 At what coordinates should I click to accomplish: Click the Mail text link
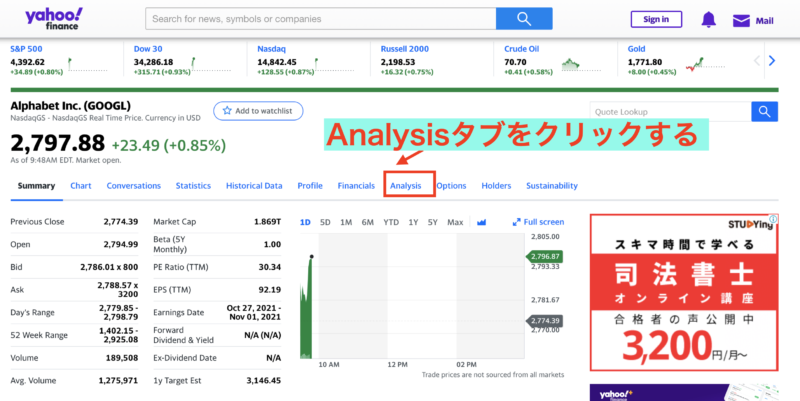(x=764, y=21)
